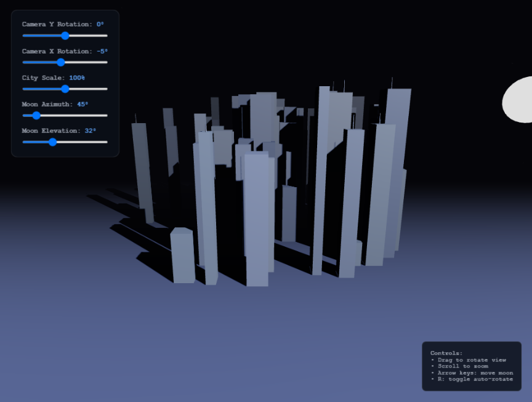532x402 pixels.
Task: Click the 'R: toggle auto-rotate' hint
Action: pos(472,379)
